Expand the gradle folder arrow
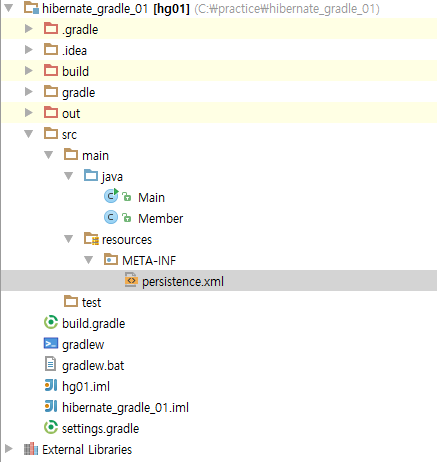This screenshot has height=462, width=437. [29, 92]
